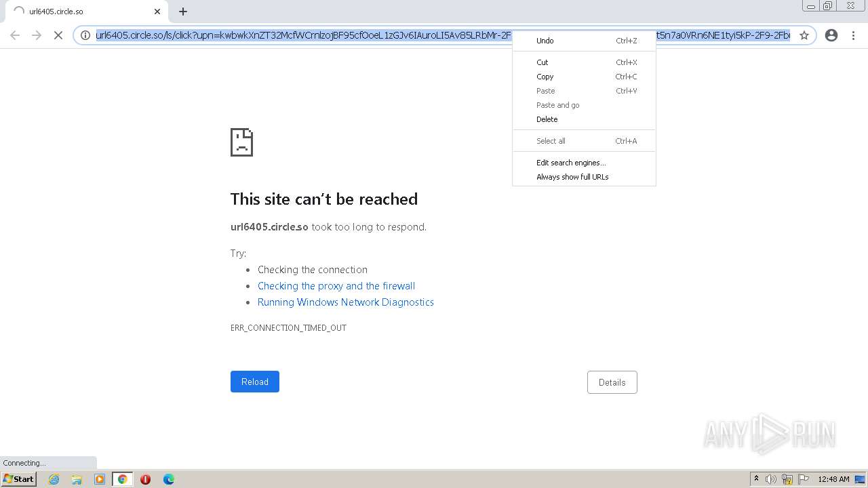Open a new tab with plus button
868x488 pixels.
click(183, 12)
